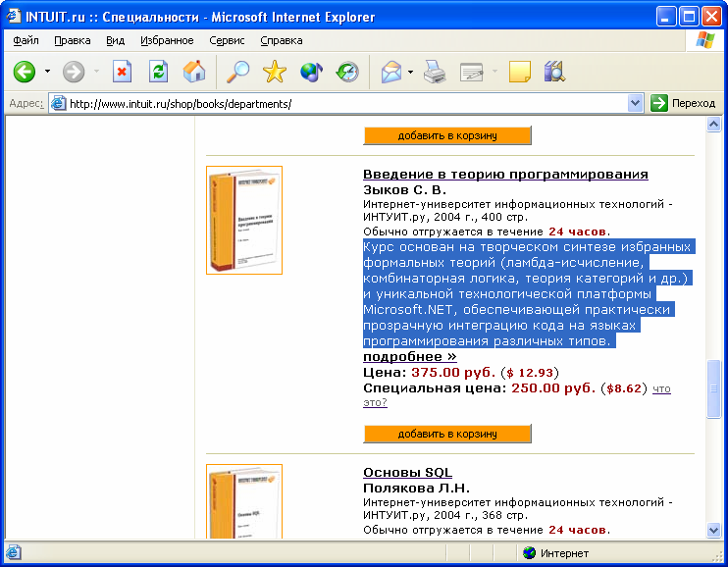Click author name Полякова Л.Н.

click(x=416, y=489)
